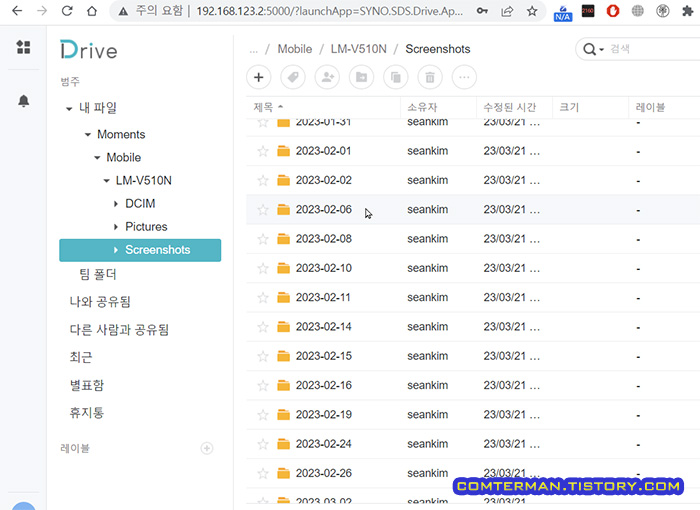This screenshot has height=510, width=700.
Task: Star the 2023-02-01 folder
Action: pyautogui.click(x=263, y=151)
